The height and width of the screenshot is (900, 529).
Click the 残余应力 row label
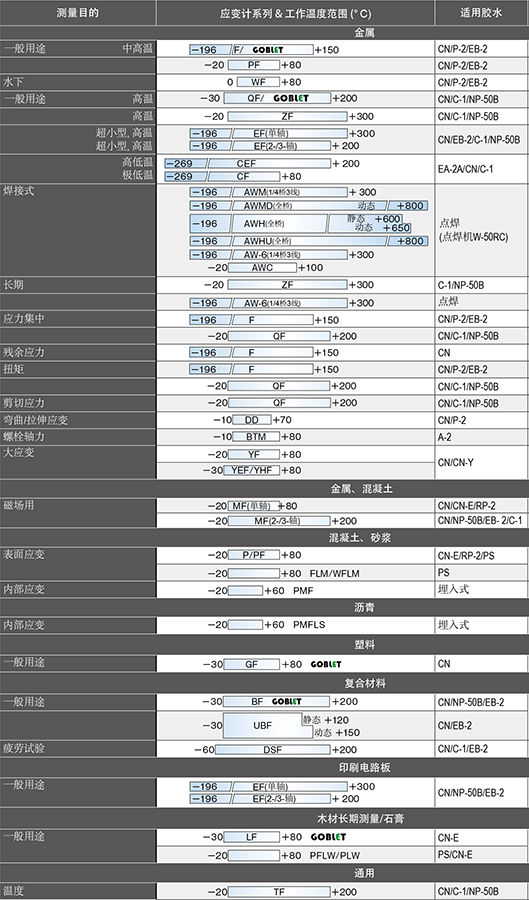(x=24, y=352)
